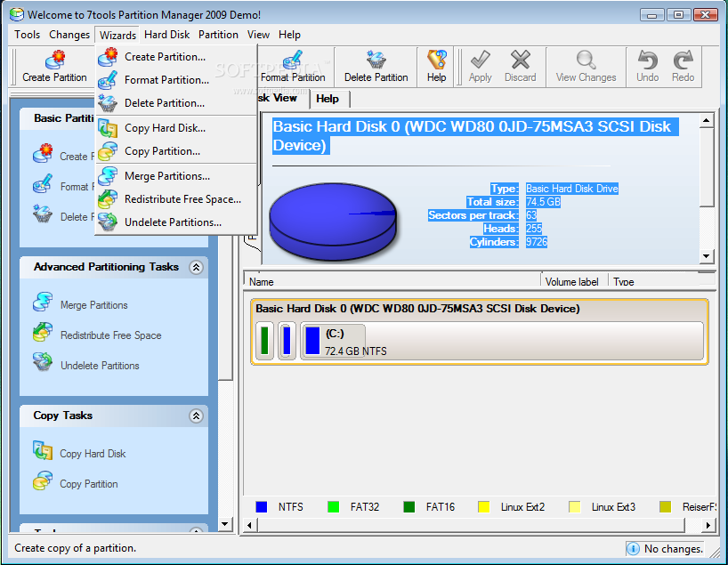Choose Create Partition... in Wizards menu
This screenshot has height=565, width=728.
[x=176, y=57]
